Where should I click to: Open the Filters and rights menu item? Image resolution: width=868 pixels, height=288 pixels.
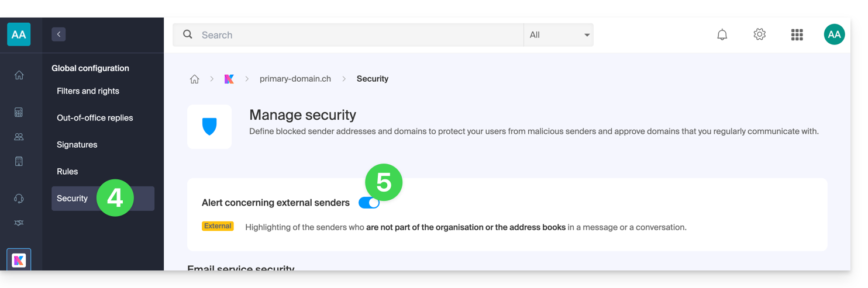tap(88, 91)
